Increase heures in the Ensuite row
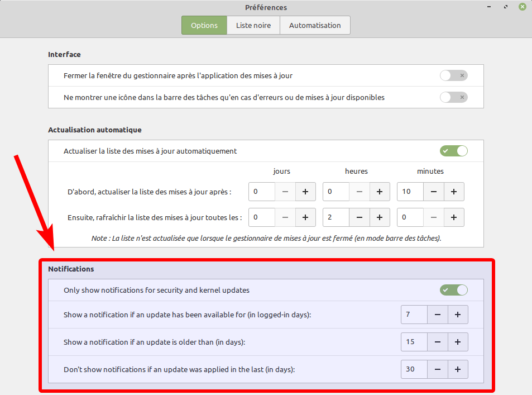 [x=380, y=217]
